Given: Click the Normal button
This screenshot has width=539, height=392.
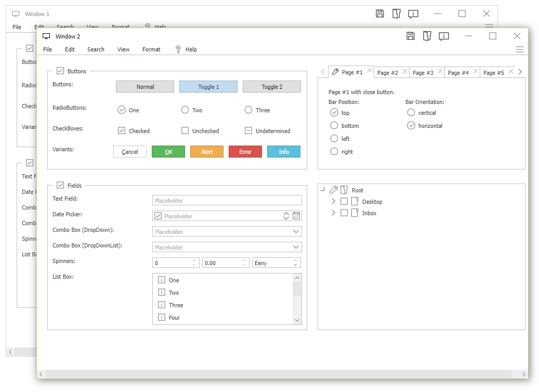Looking at the screenshot, I should click(145, 87).
